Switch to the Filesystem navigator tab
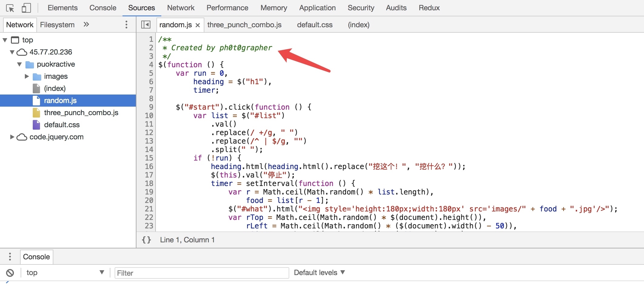This screenshot has width=644, height=289. pos(57,25)
